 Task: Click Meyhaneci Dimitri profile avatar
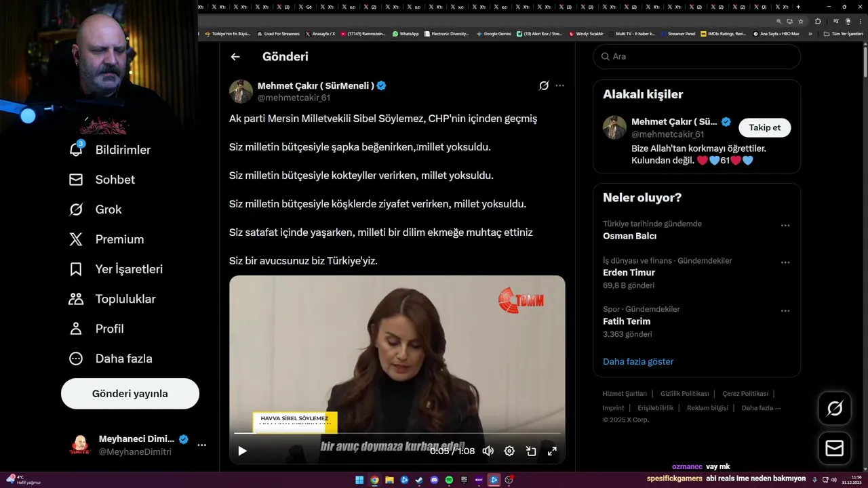pyautogui.click(x=80, y=445)
